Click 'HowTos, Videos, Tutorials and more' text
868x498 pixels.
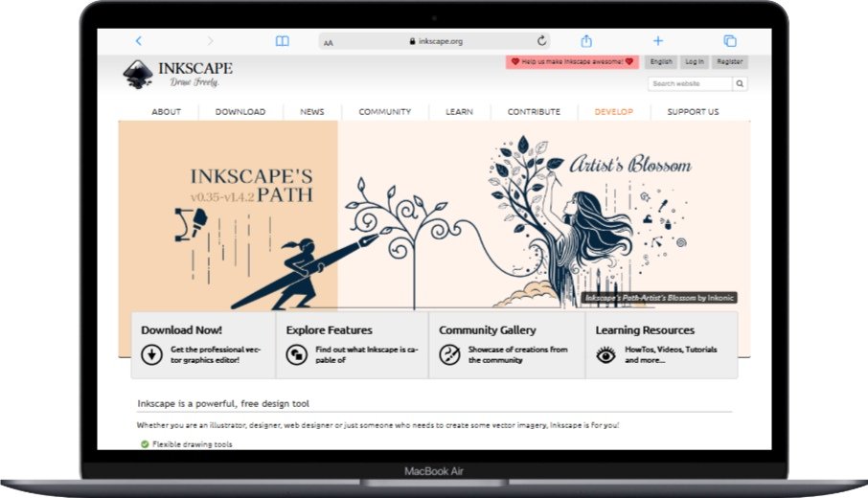[x=671, y=354]
